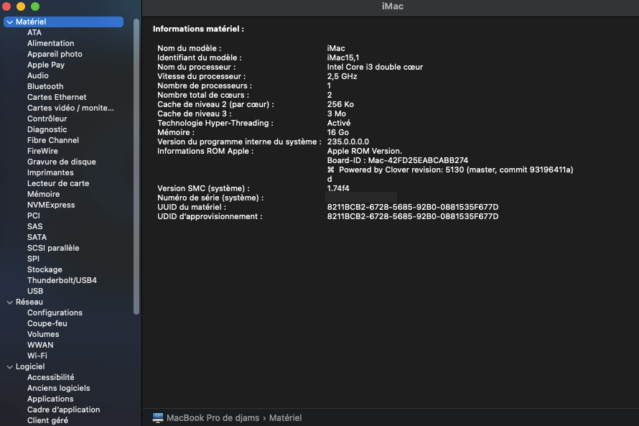Select the Matériel category row
Screen dimensions: 639x426
click(64, 22)
